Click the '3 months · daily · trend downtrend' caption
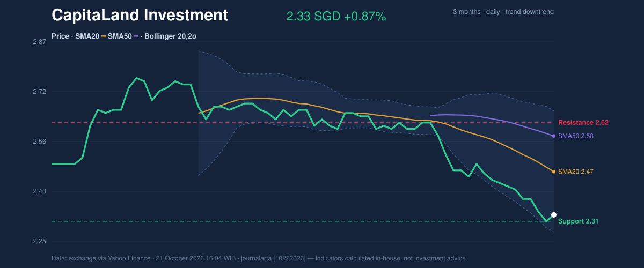Viewport: 644px width, 268px height. (503, 12)
